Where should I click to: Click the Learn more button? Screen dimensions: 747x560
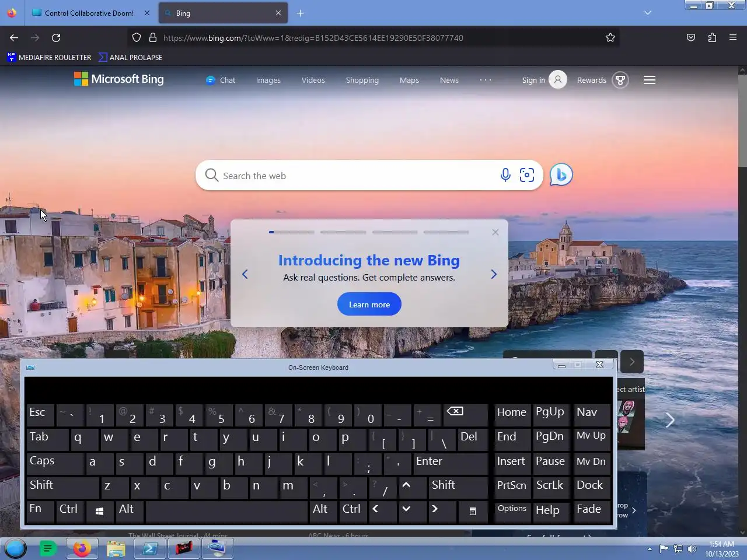pyautogui.click(x=369, y=304)
